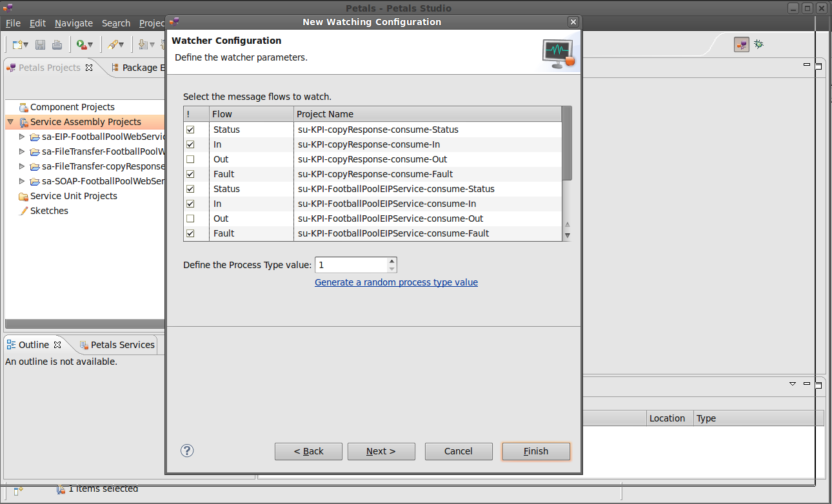Switch to the Petals perspective icon
832x504 pixels.
pos(741,44)
